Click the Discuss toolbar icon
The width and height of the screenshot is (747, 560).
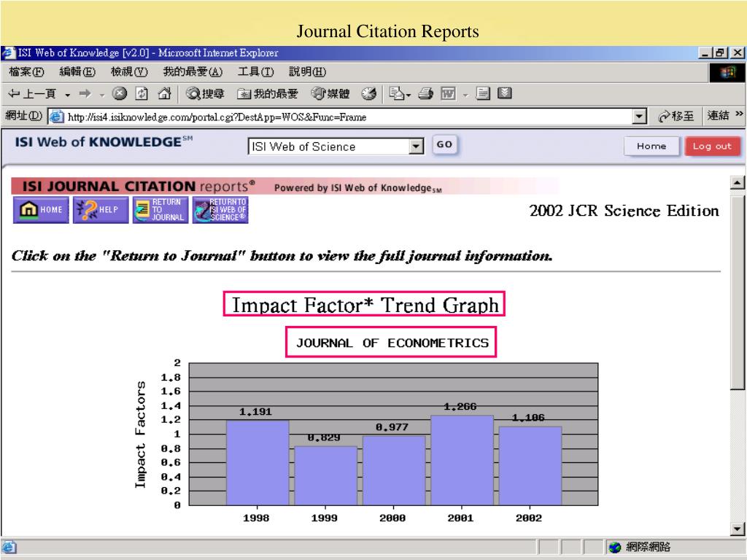(483, 93)
